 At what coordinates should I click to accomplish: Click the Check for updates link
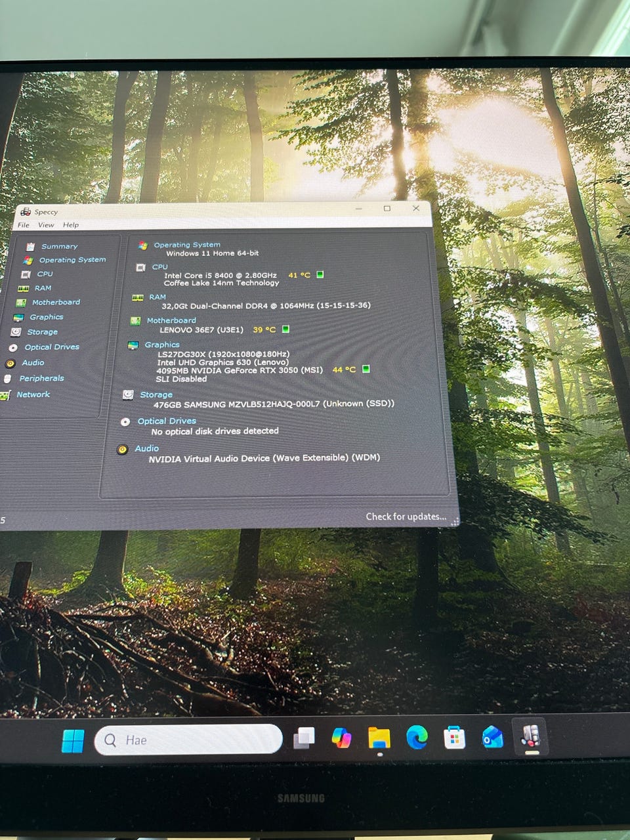[406, 516]
